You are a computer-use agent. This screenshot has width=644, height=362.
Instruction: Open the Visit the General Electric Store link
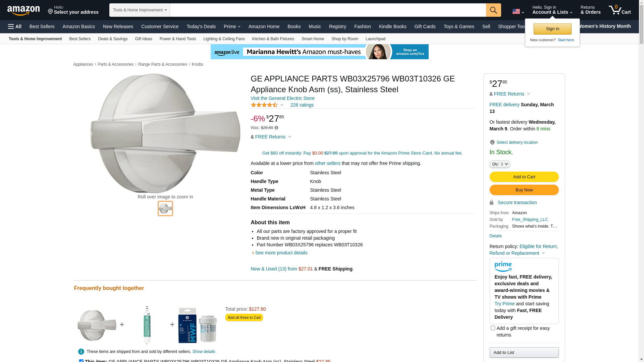(282, 98)
